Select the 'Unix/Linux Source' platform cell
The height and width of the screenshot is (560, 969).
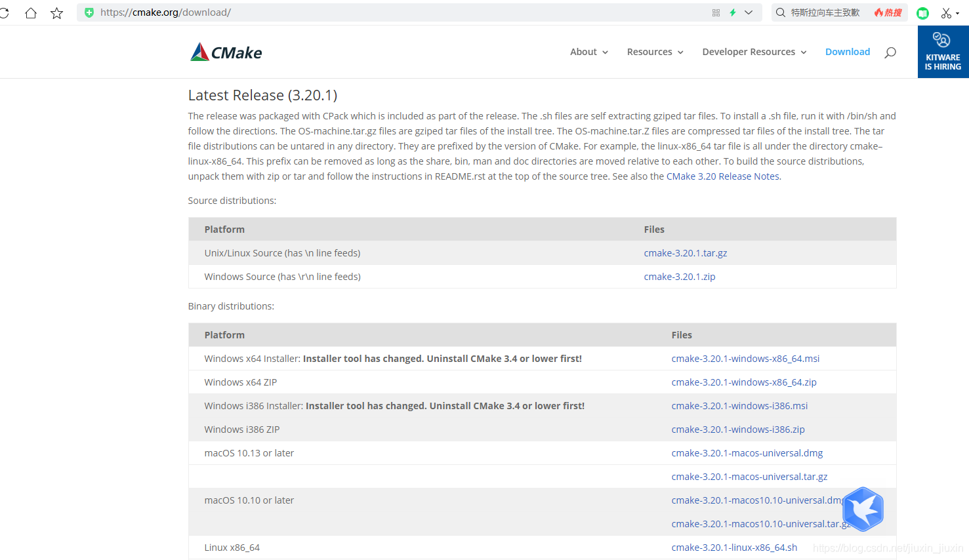coord(282,253)
